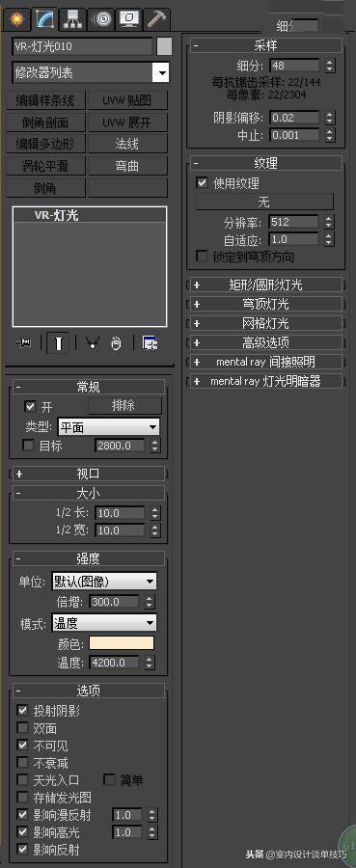Click the 倒角剖面 modifier button
The height and width of the screenshot is (868, 356).
[46, 122]
